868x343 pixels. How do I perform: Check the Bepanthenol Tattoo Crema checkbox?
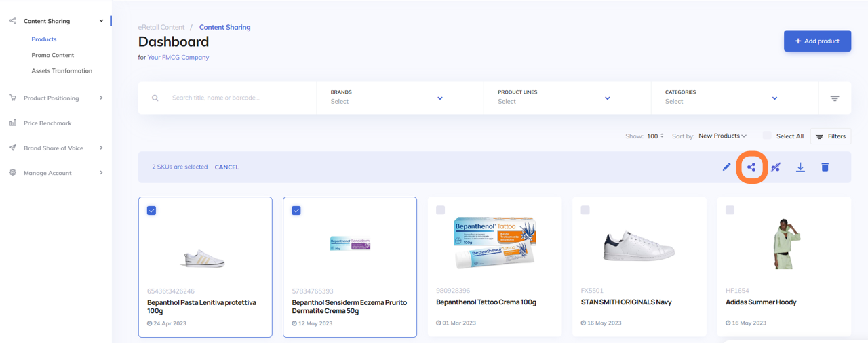[x=441, y=210]
